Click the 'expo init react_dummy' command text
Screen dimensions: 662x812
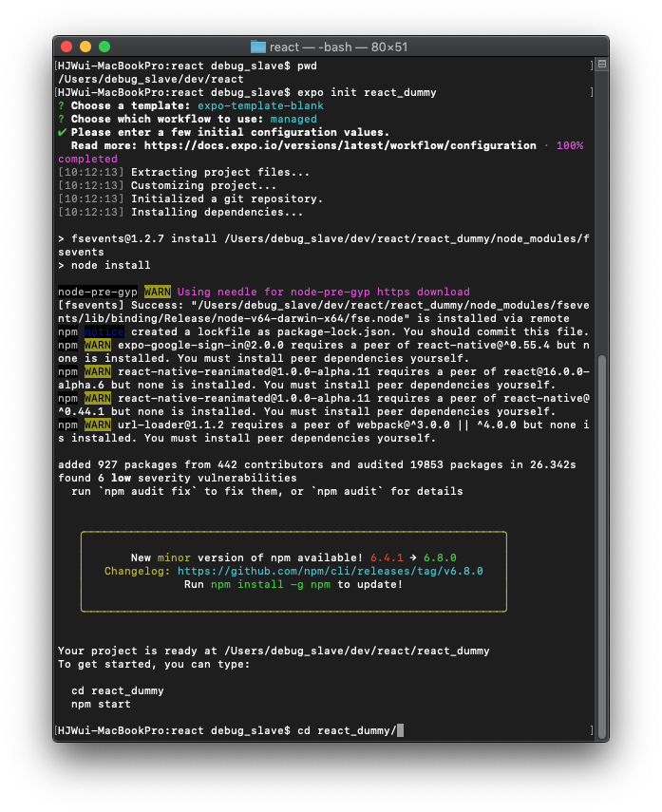point(367,92)
